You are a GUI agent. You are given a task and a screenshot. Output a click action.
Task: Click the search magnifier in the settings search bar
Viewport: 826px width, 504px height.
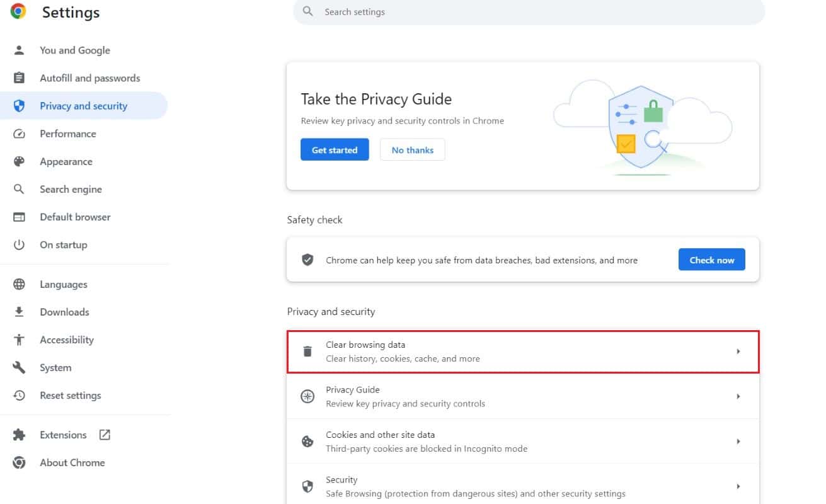tap(307, 11)
